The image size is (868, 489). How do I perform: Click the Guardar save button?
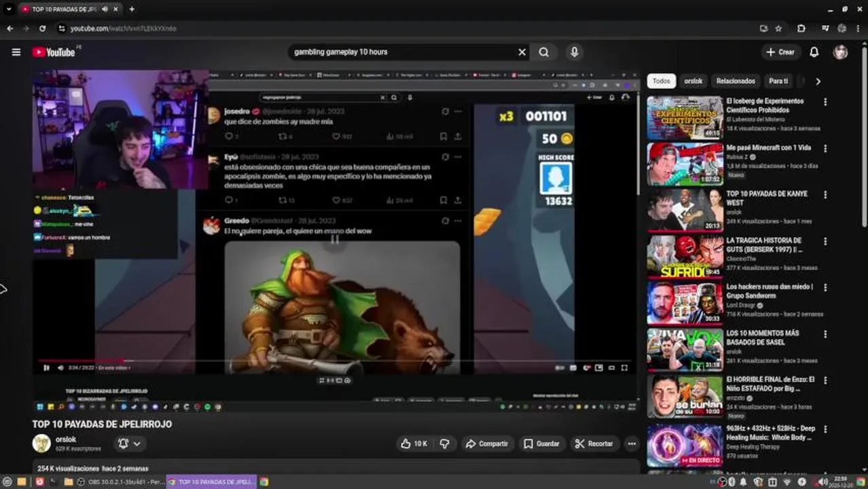point(541,443)
